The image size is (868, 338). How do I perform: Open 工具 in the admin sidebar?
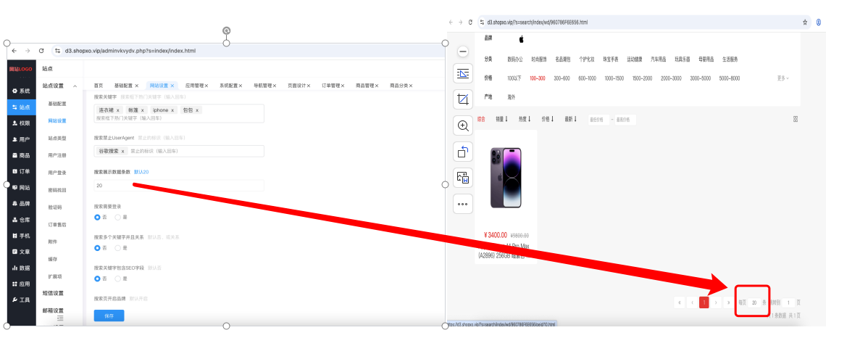pos(21,300)
